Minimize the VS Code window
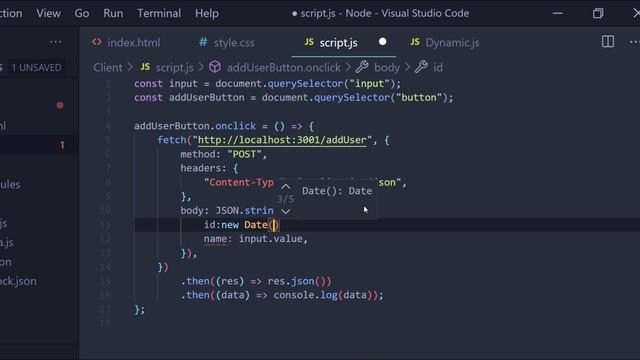The width and height of the screenshot is (640, 360). 558,13
